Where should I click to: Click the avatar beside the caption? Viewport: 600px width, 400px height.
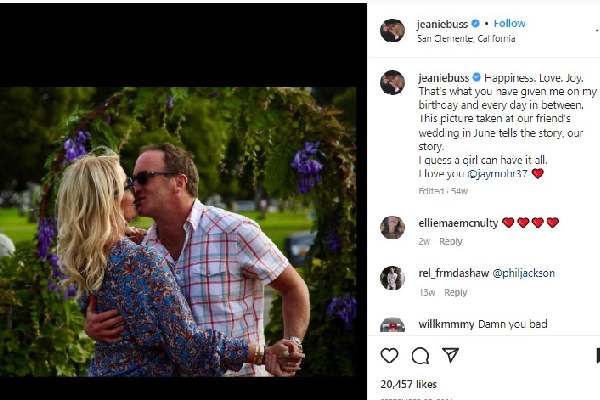click(x=392, y=82)
